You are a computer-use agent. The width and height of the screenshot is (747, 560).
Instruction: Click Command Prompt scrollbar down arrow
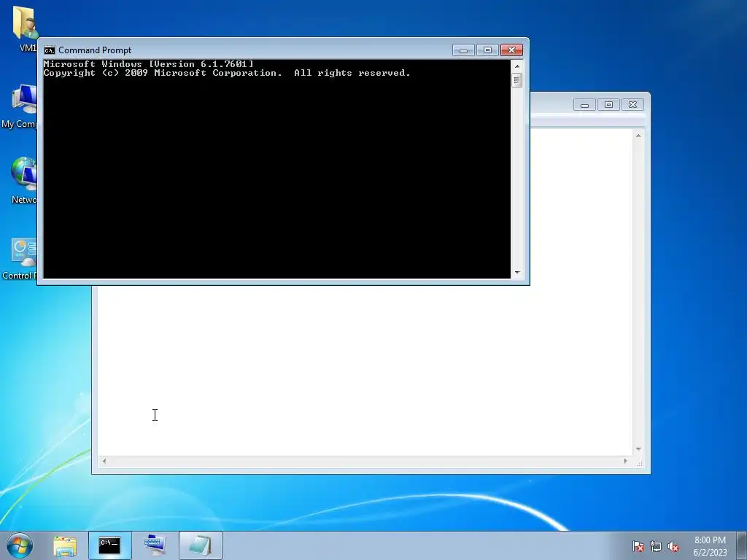pos(517,273)
